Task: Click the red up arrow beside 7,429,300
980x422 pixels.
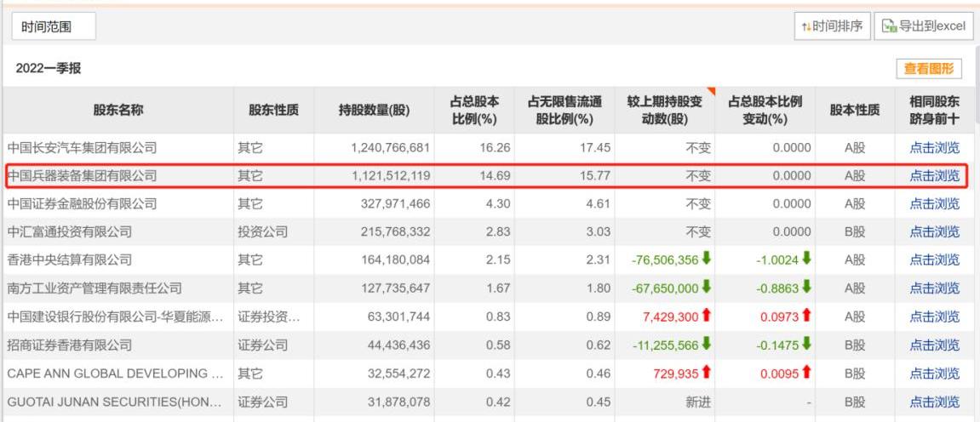Action: [706, 316]
